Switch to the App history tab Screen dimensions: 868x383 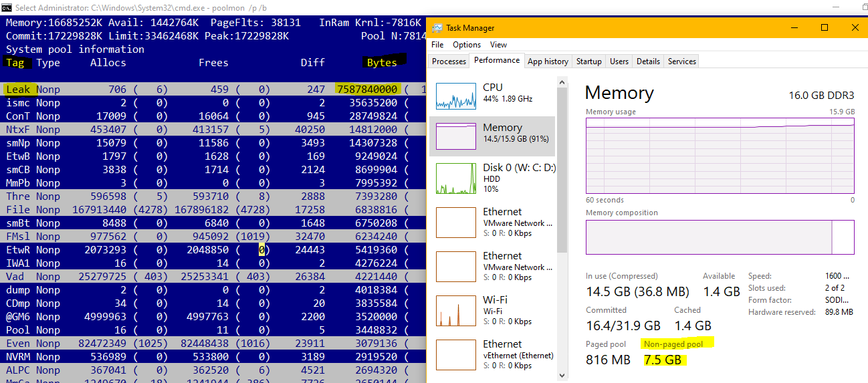548,61
